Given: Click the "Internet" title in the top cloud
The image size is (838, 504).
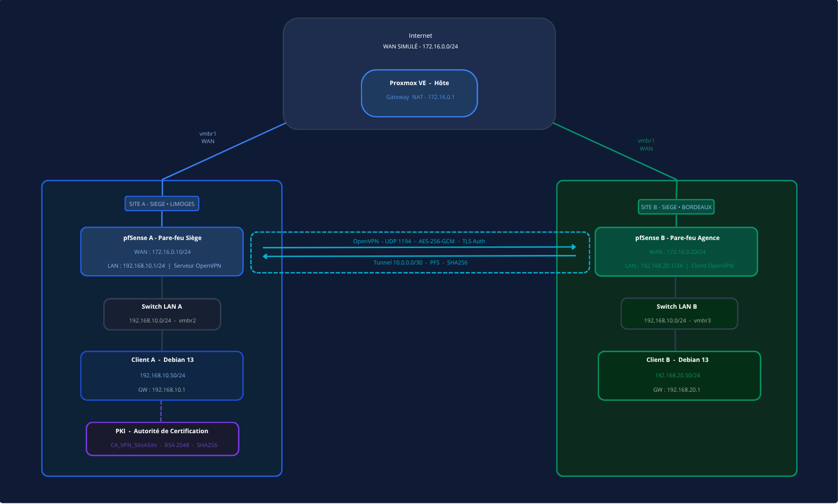Looking at the screenshot, I should pos(420,36).
